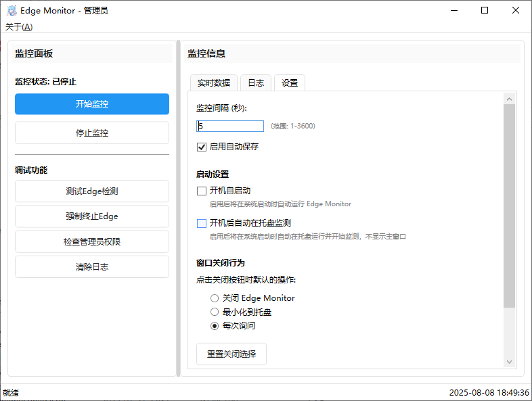Click 开始监控 button
This screenshot has width=532, height=401.
click(x=92, y=104)
